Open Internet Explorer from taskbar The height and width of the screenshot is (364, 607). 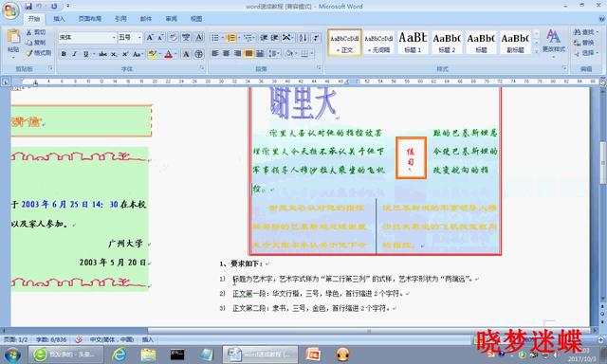(120, 355)
